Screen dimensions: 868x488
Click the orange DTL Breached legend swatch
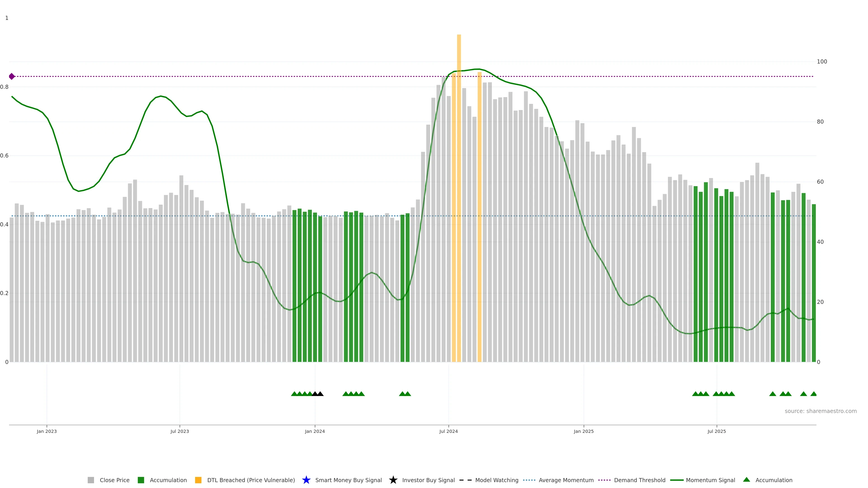198,480
